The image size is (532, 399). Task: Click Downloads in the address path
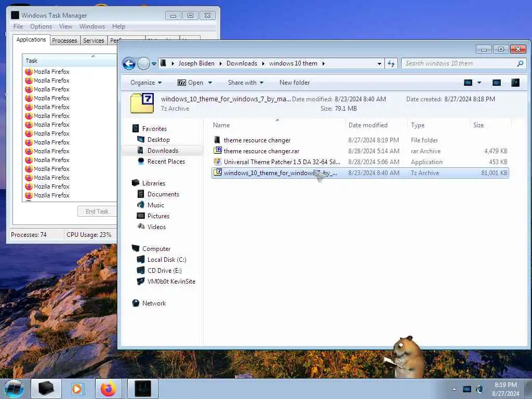pyautogui.click(x=242, y=63)
